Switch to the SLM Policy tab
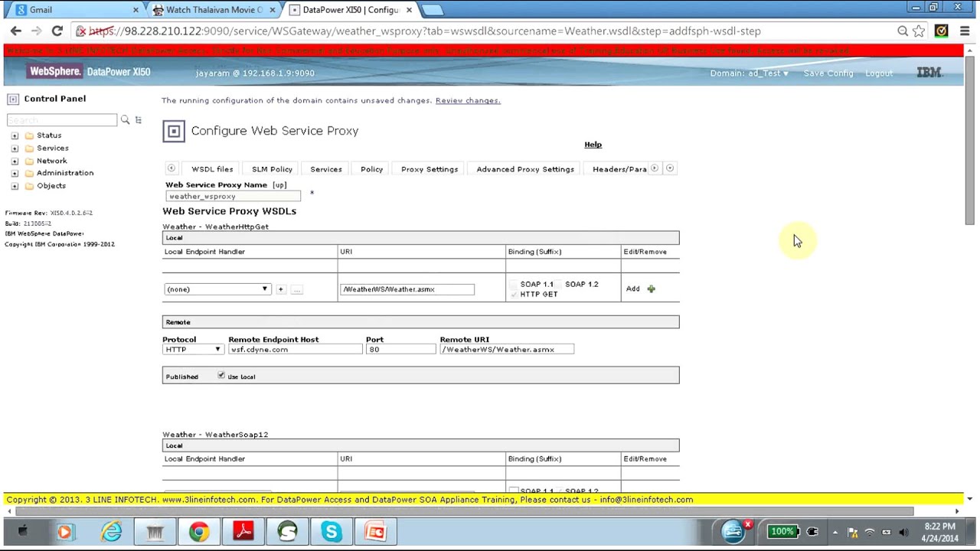 point(272,169)
